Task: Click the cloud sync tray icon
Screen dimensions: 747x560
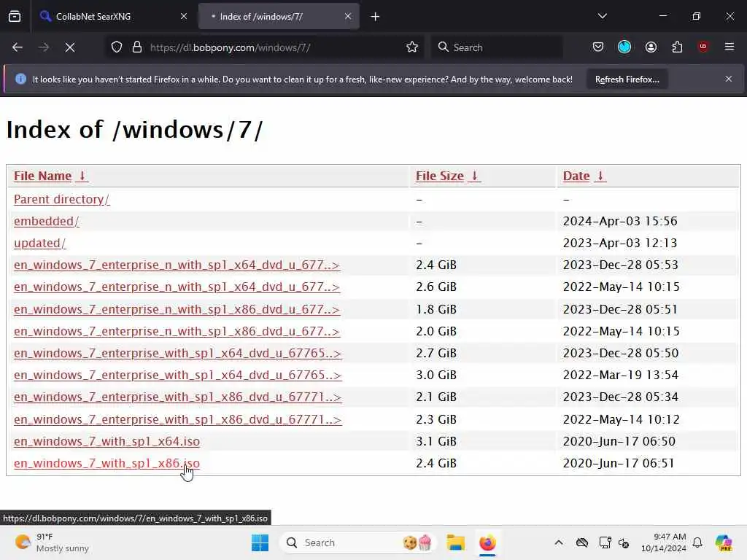Action: 581,542
